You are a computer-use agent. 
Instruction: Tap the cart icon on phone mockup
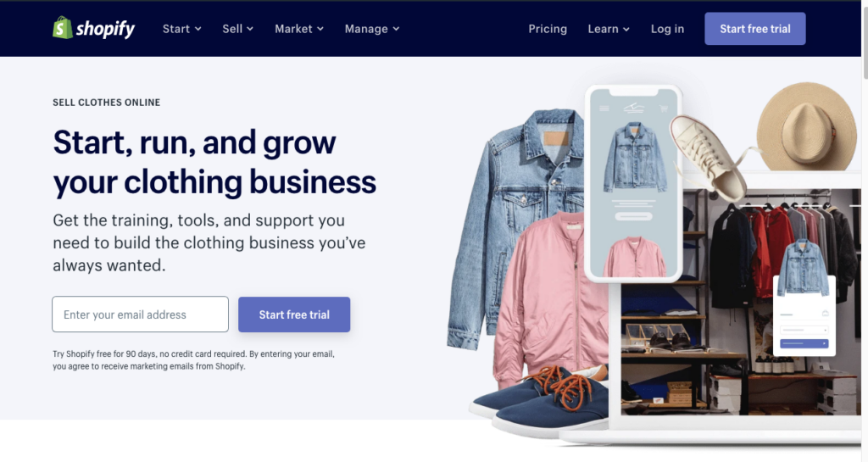(x=663, y=109)
